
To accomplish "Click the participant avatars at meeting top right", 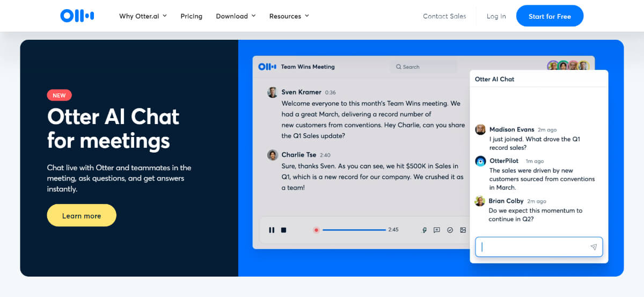I will pos(568,66).
